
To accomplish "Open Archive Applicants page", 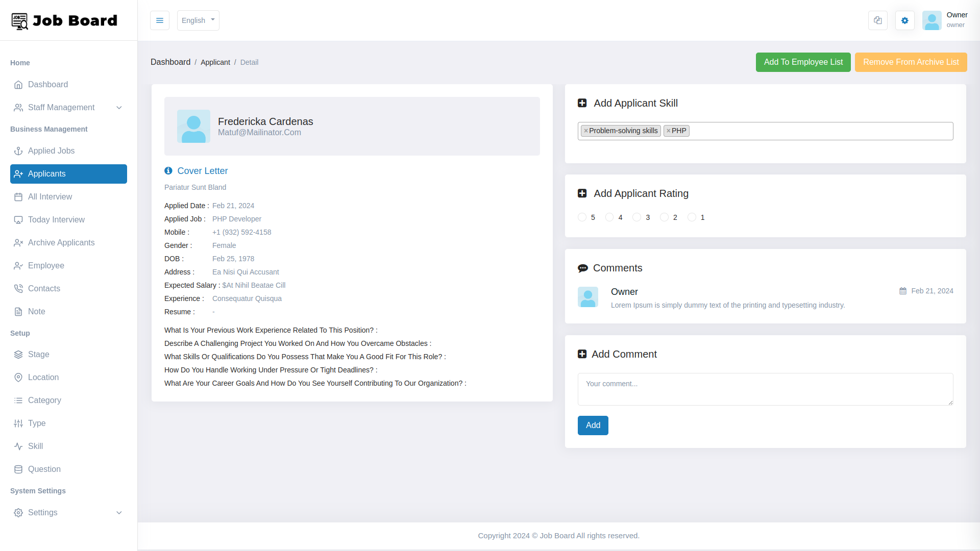I will (x=61, y=242).
